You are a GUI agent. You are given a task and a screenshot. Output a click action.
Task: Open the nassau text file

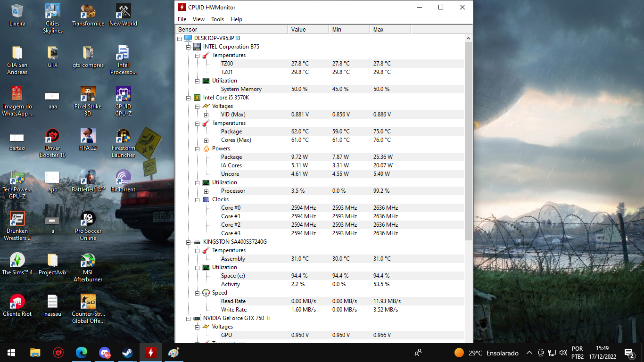click(x=53, y=305)
